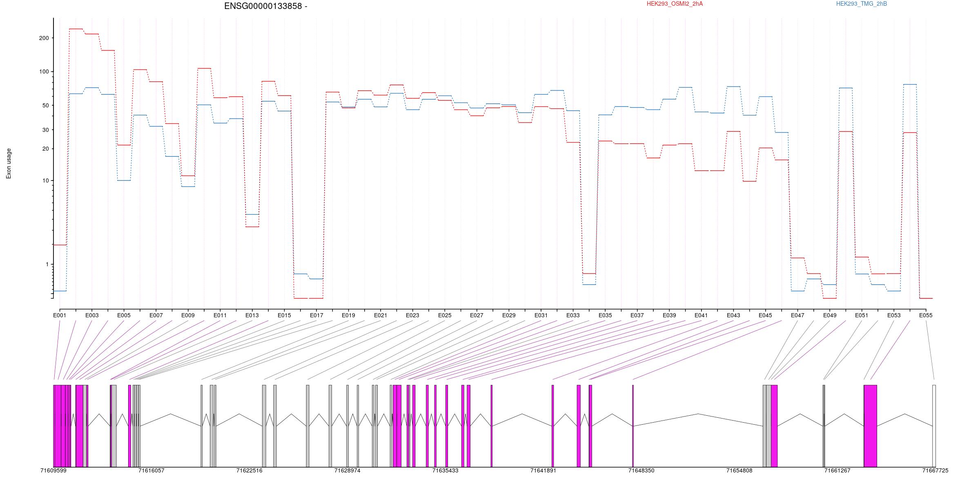Screen dimensions: 980x490
Task: Click the Exon usage axis label
Action: point(9,164)
